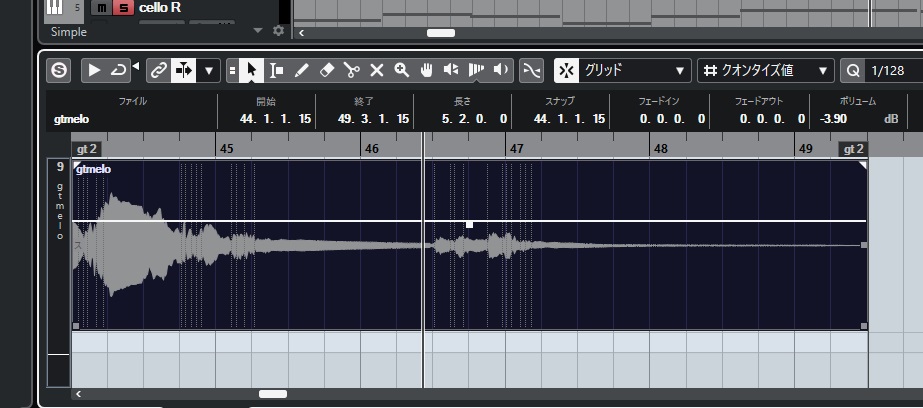
Task: Click bar 47 on the ruler
Action: pyautogui.click(x=516, y=148)
